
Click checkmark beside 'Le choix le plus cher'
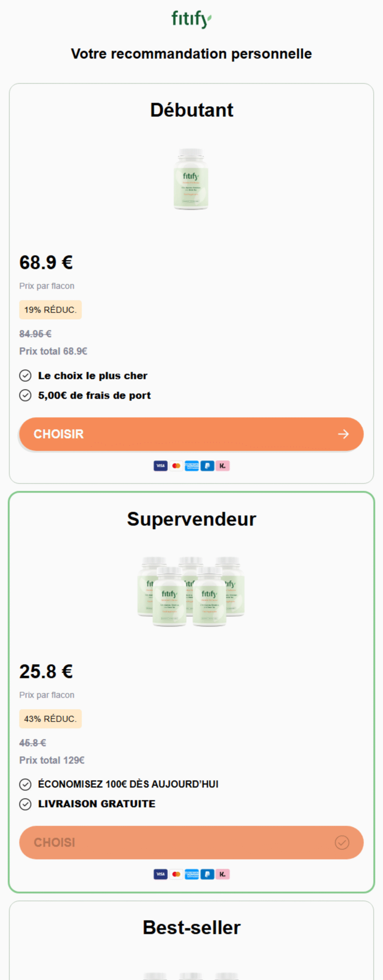[x=25, y=376]
